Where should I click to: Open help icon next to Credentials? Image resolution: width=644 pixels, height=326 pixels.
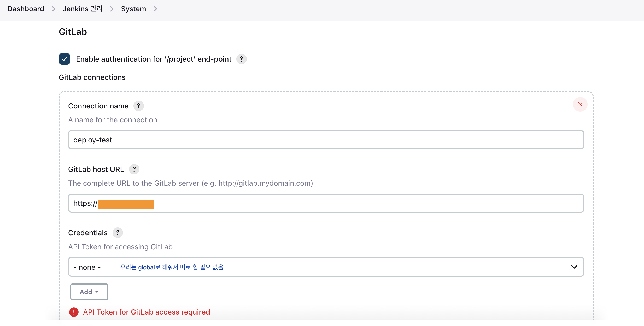118,233
